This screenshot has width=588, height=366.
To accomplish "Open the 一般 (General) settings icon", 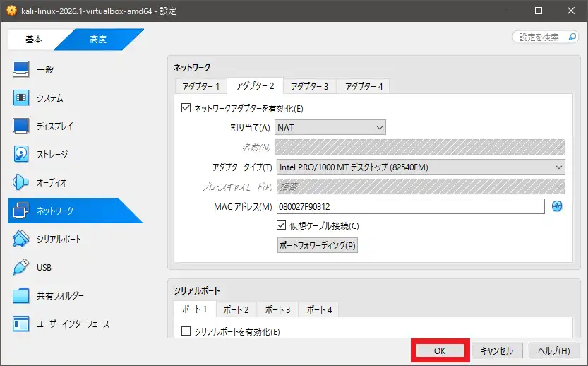I will pos(20,69).
